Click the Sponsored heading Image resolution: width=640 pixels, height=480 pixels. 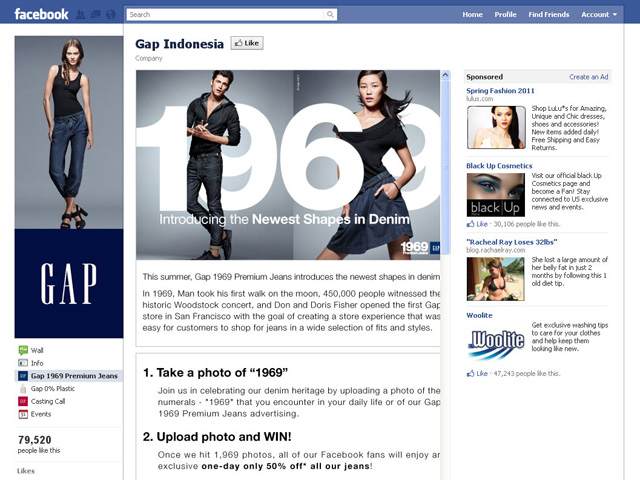tap(484, 77)
